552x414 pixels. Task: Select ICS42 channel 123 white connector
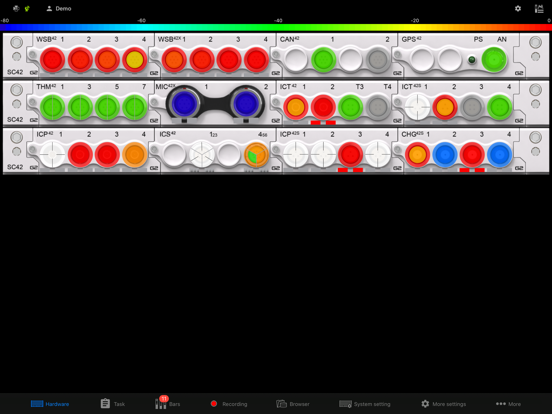point(202,155)
